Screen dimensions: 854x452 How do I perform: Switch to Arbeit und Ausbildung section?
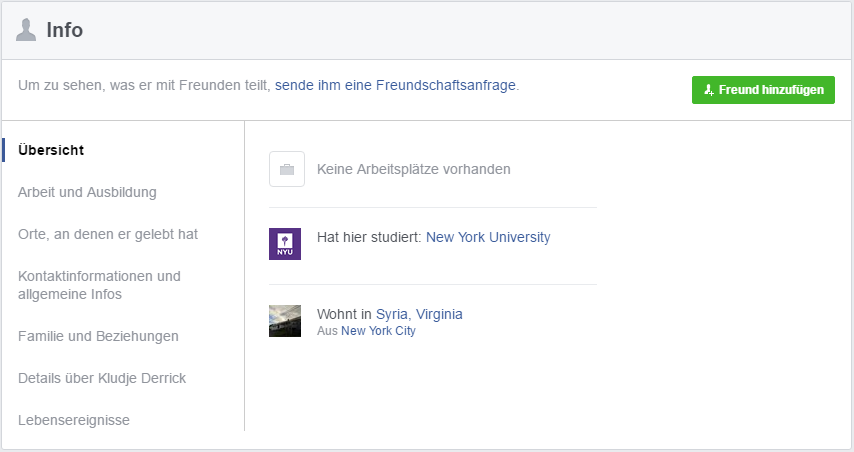click(x=87, y=192)
